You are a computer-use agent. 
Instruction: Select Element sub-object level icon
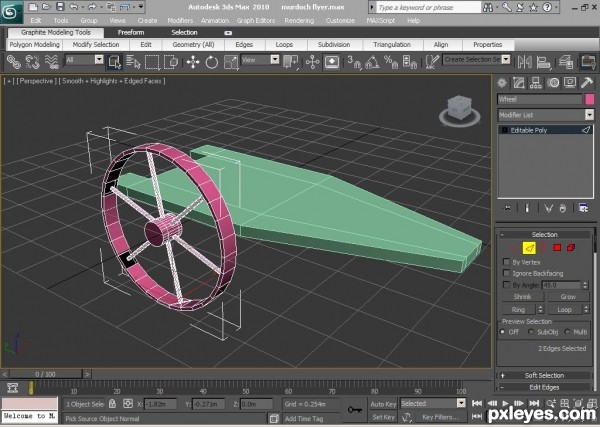click(x=571, y=248)
